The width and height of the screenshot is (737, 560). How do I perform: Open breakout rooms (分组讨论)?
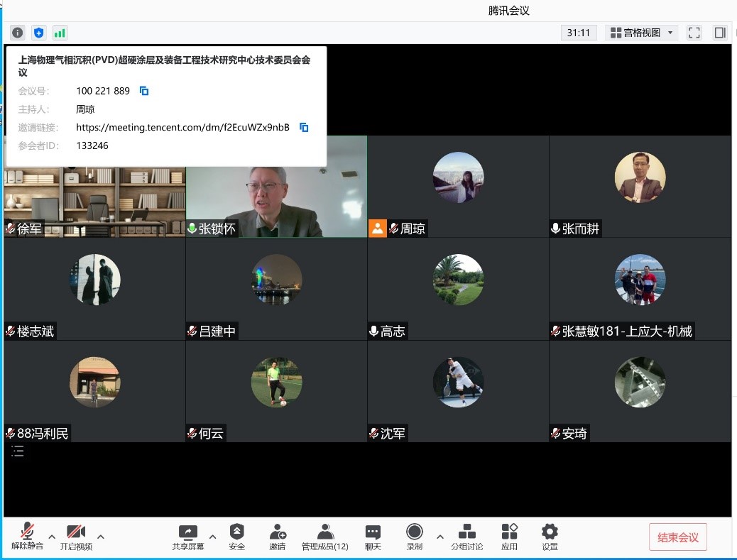[466, 537]
